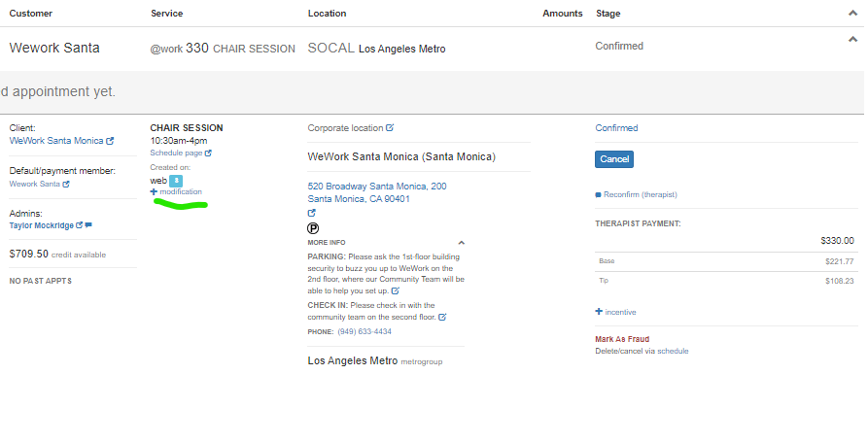Click Mark As Fraud
The image size is (868, 443).
pos(623,339)
